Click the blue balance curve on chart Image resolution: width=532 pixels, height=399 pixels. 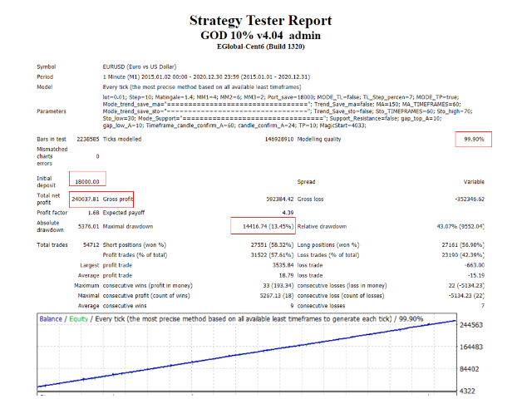[249, 352]
